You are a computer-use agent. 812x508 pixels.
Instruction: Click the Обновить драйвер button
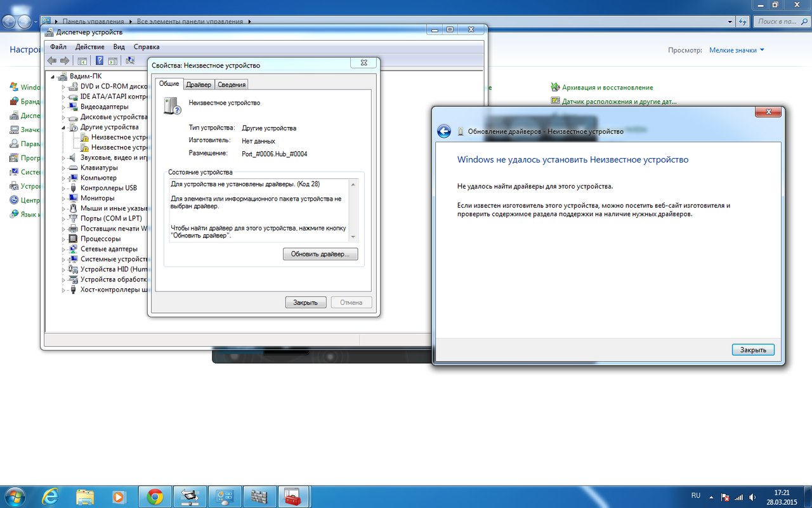tap(320, 254)
